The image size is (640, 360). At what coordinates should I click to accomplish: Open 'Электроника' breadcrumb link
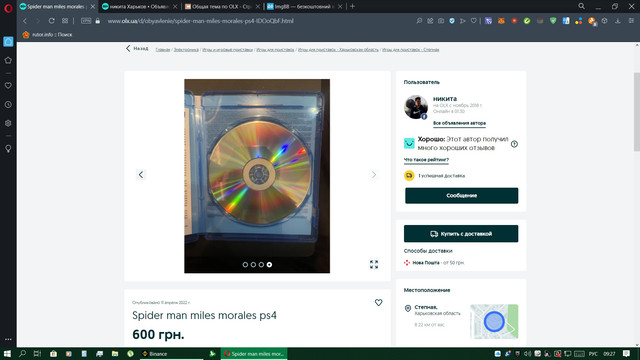pyautogui.click(x=186, y=50)
